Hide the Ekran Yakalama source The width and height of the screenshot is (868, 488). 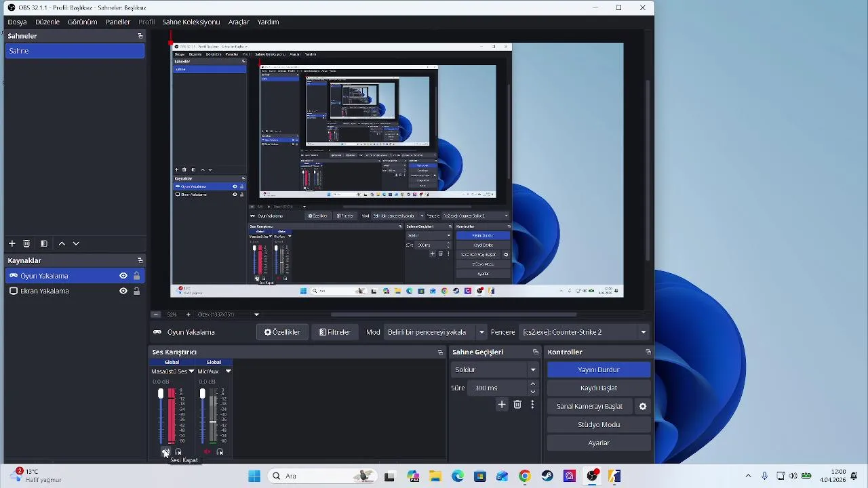[123, 291]
